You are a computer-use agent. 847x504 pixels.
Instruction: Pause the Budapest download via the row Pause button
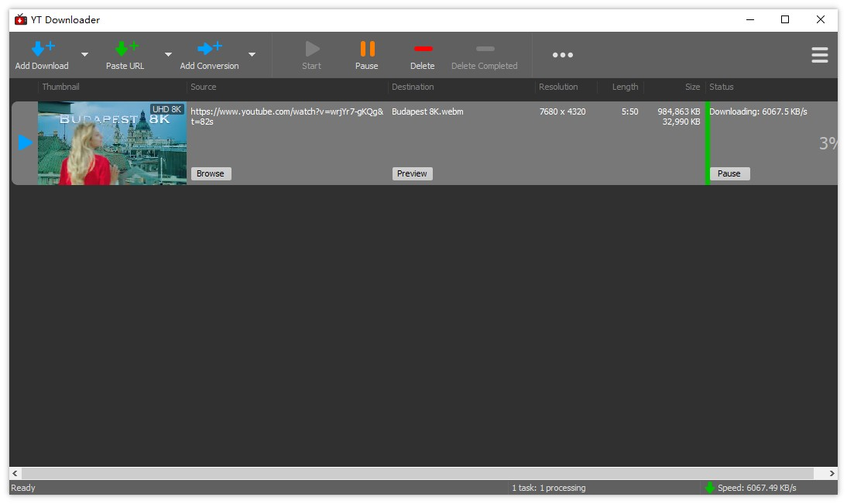[729, 173]
